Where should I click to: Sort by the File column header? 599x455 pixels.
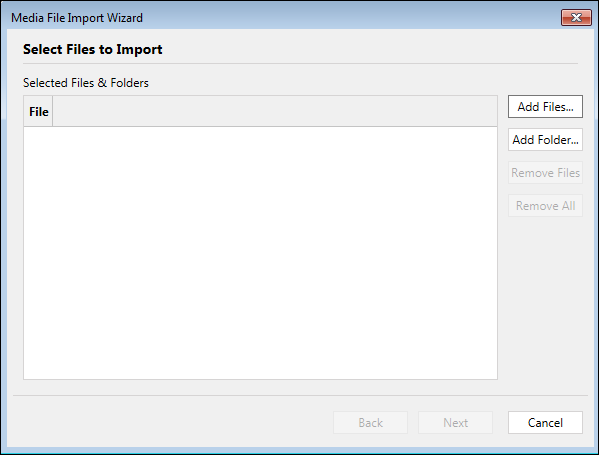tap(38, 112)
